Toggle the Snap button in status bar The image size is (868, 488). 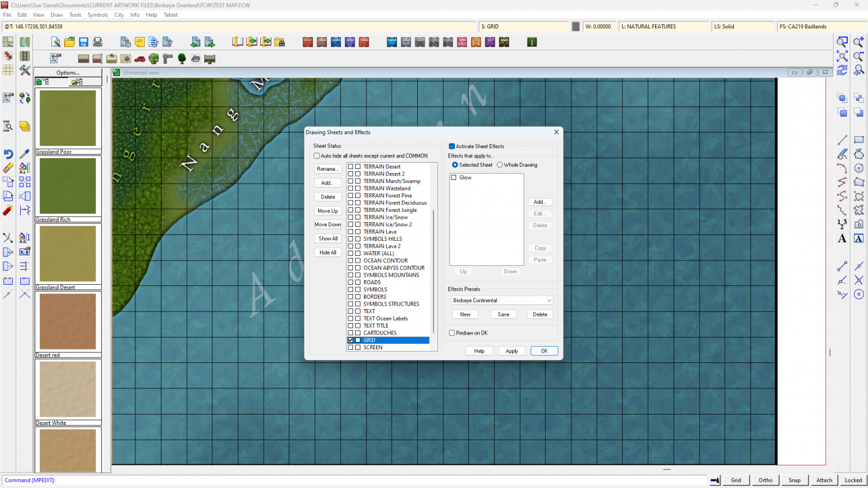click(x=795, y=480)
